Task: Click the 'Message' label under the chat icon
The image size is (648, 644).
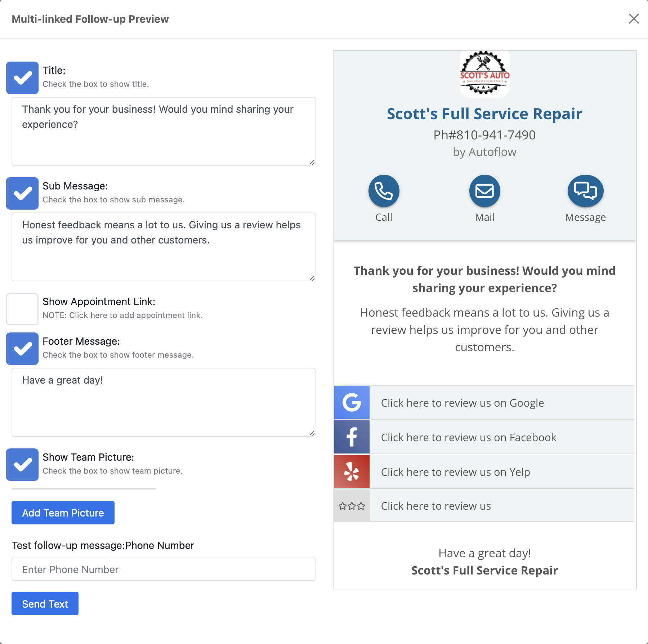Action: [585, 217]
